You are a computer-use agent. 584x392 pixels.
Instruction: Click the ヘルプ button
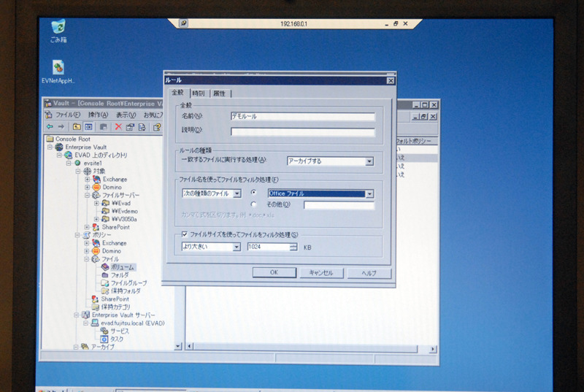369,273
